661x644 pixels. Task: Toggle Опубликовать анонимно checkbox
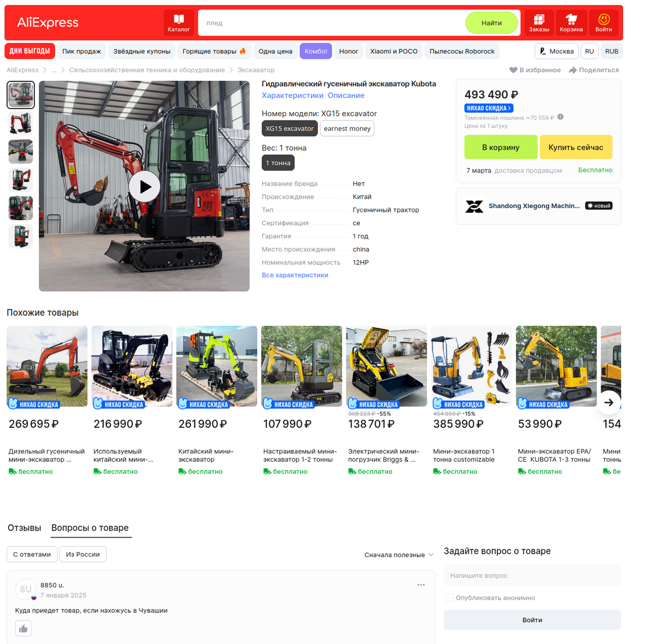(449, 598)
